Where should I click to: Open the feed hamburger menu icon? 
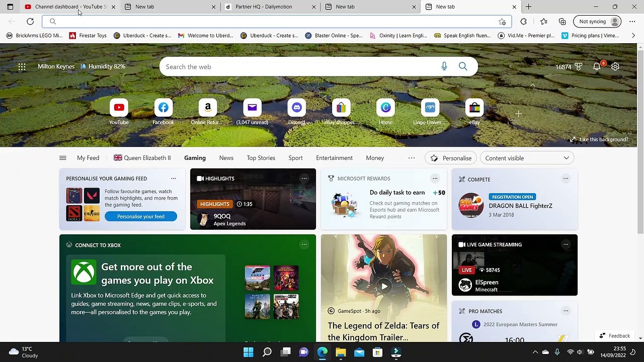coord(62,158)
